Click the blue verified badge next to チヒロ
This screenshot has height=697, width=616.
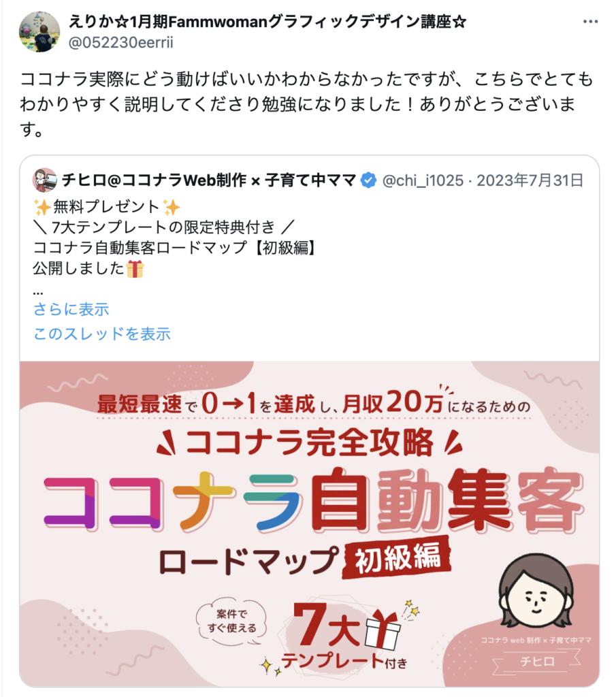[368, 180]
